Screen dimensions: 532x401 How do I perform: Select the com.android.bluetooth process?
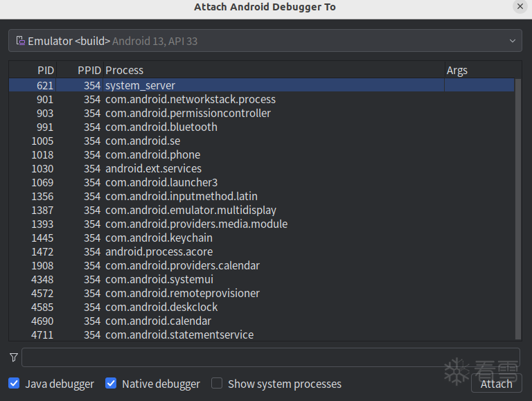(x=161, y=127)
